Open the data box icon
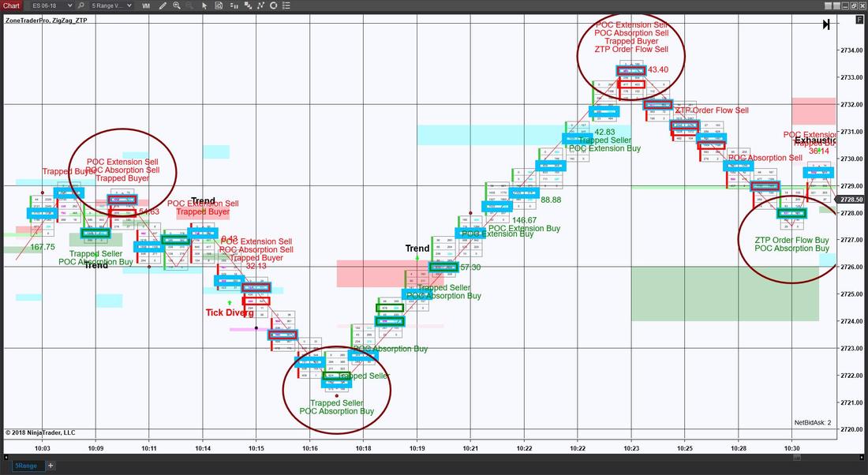The height and width of the screenshot is (475, 868). pos(218,6)
